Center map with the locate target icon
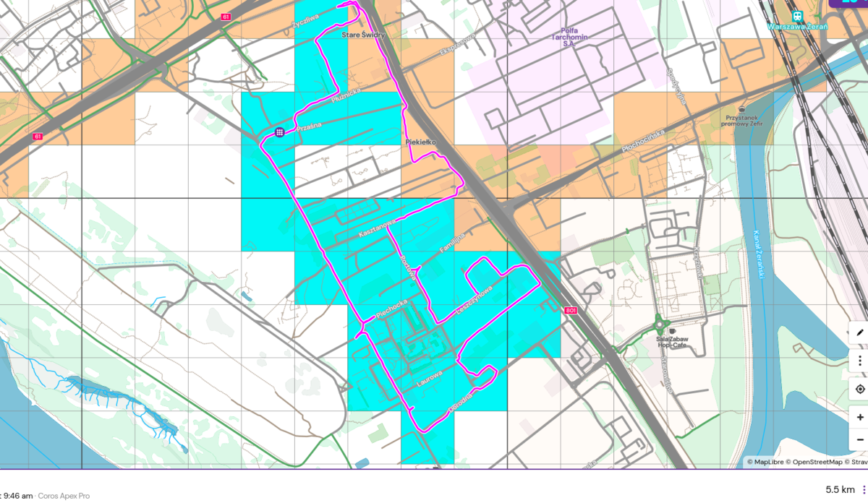 tap(860, 389)
